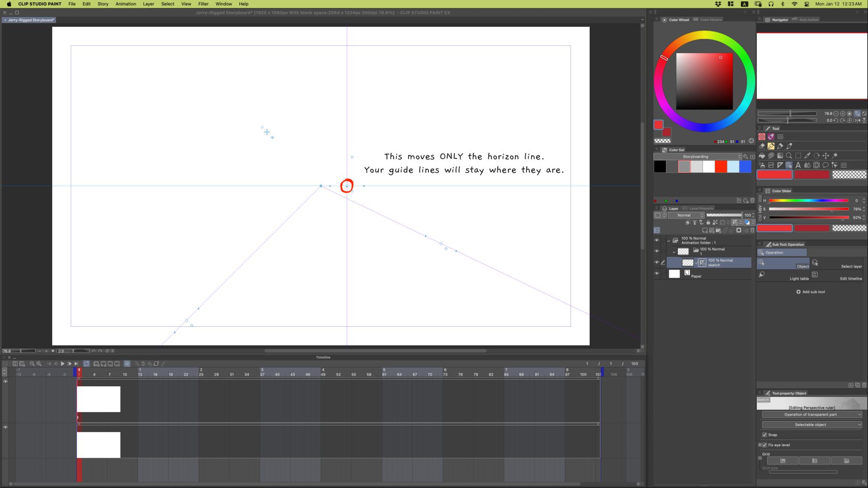This screenshot has width=868, height=488.
Task: Switch to the Color History tab
Action: (710, 20)
